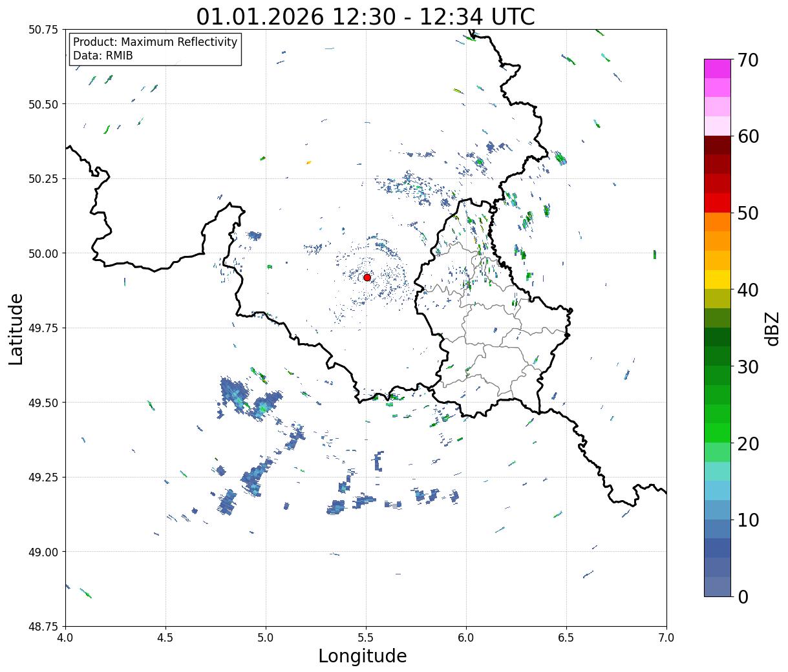Screen dimensions: 788x672
Task: Click the colorbar tick label 50
Action: click(747, 213)
